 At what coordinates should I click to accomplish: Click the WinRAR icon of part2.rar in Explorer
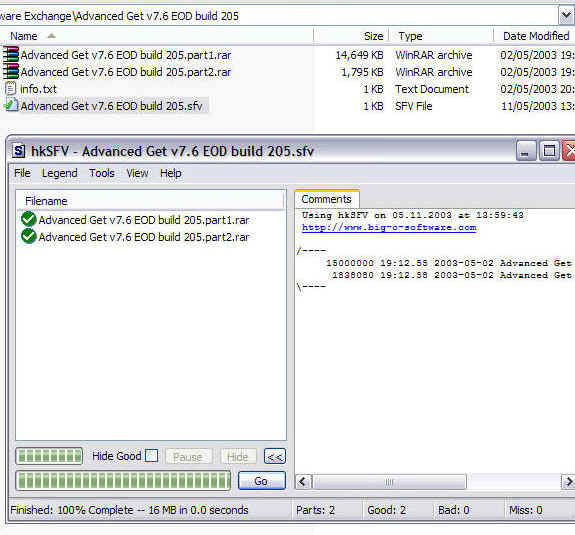coord(11,72)
